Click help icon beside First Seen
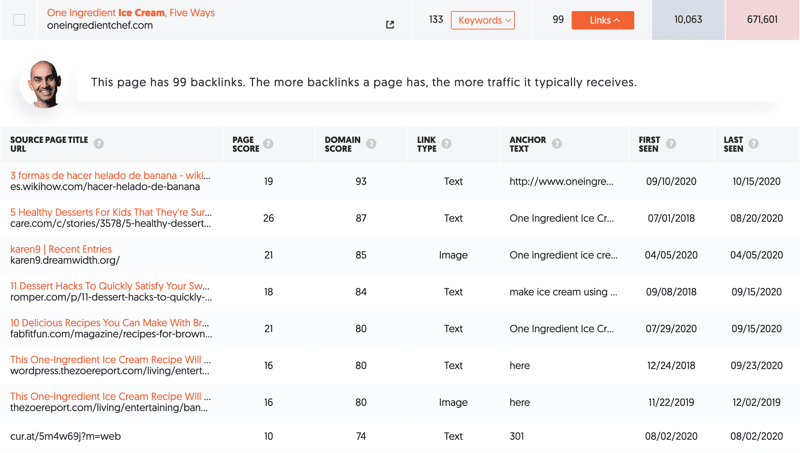Viewport: 800px width, 453px height. tap(671, 144)
